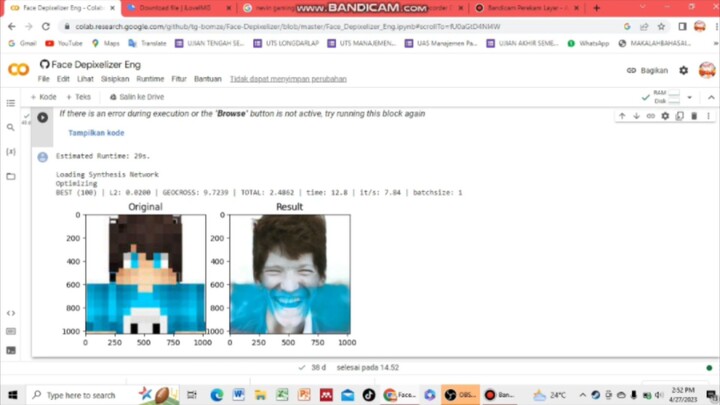Collapse the Colab header with chevron
This screenshot has width=720, height=405.
(711, 97)
